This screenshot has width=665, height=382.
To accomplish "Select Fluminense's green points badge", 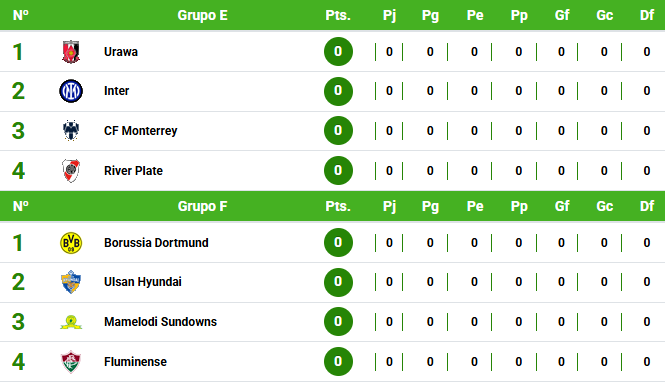I will coord(338,362).
